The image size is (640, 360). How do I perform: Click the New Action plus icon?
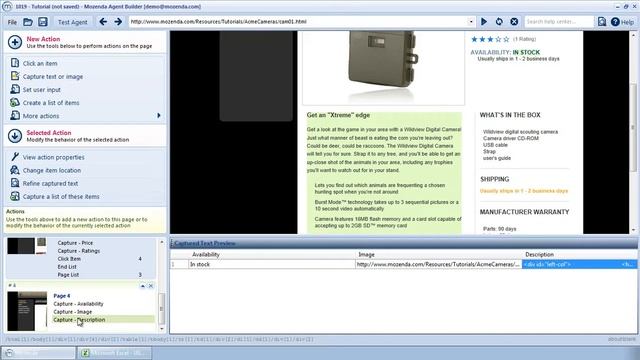[15, 42]
